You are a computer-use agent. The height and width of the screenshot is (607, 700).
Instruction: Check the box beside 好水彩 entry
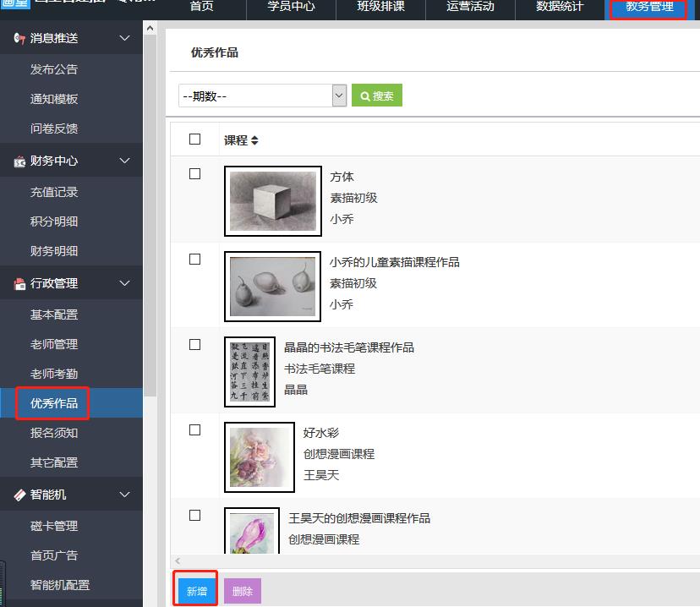195,430
